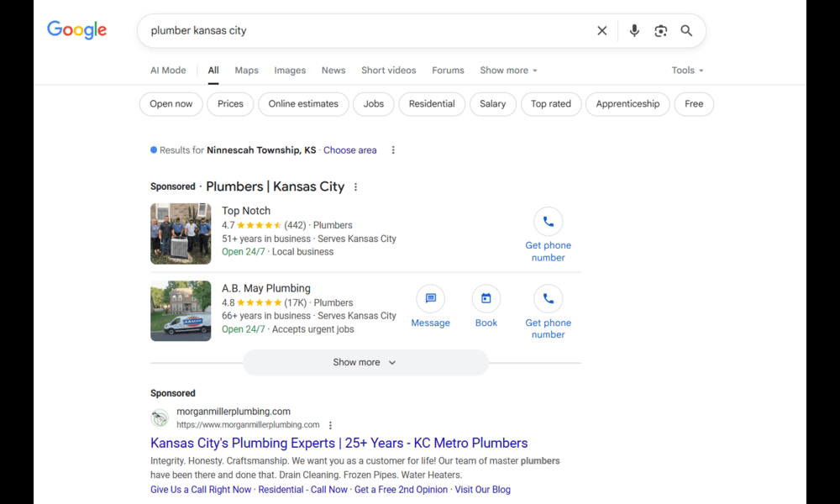Click the Top Notch business photo
Screen dimensions: 840x504
(x=181, y=234)
